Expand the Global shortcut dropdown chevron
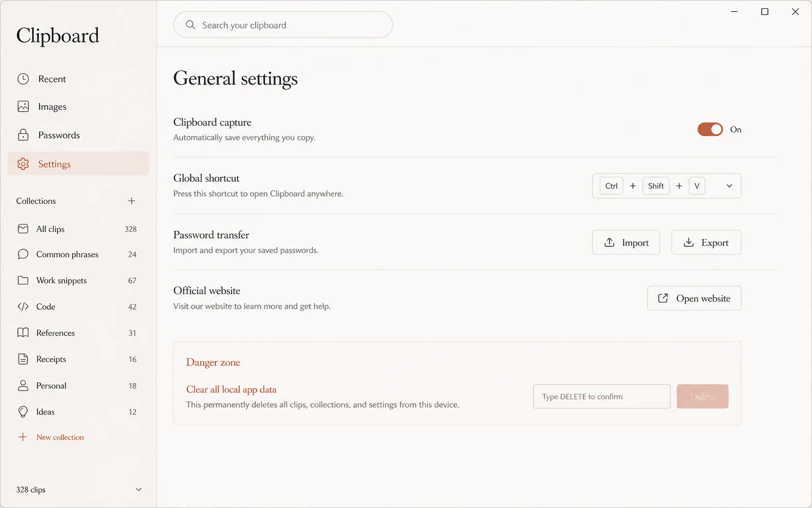The height and width of the screenshot is (508, 812). point(730,186)
